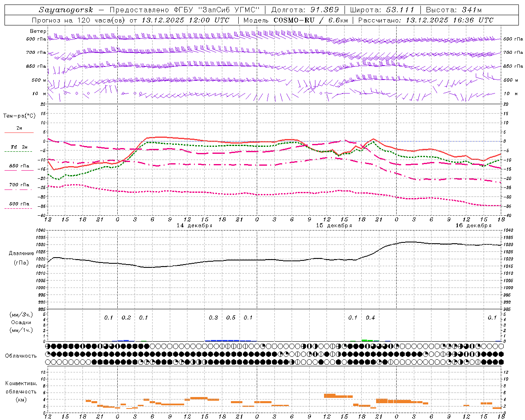Click the 'Осадки' precipitation panel label

[x=21, y=322]
